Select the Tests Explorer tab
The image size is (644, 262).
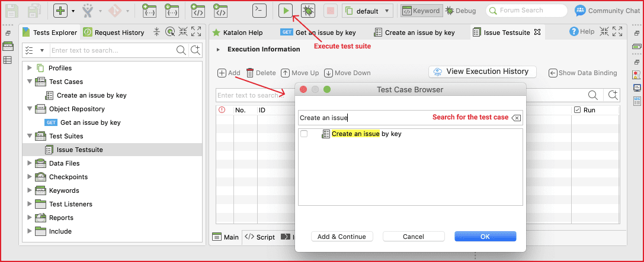50,33
